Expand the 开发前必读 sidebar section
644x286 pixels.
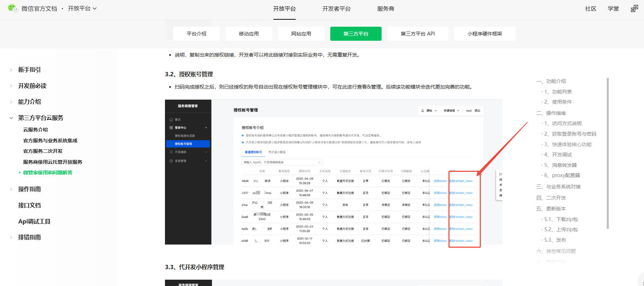pyautogui.click(x=11, y=86)
